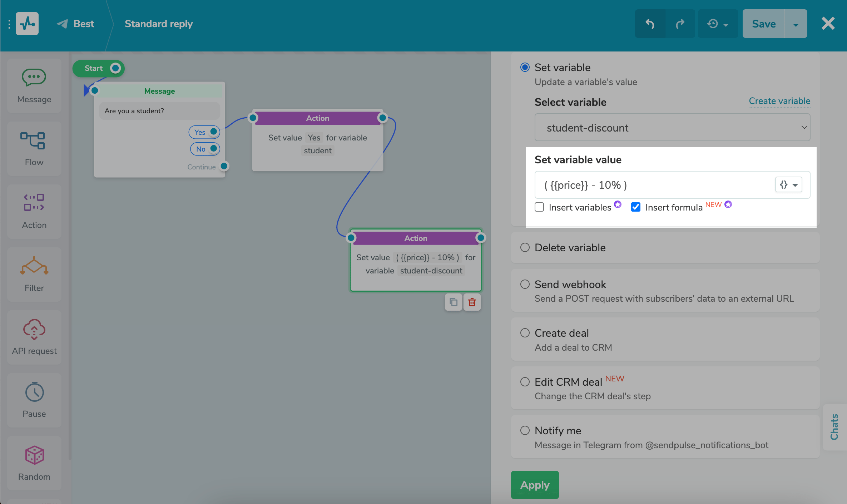Image resolution: width=847 pixels, height=504 pixels.
Task: Insert a Pause element
Action: tap(34, 400)
